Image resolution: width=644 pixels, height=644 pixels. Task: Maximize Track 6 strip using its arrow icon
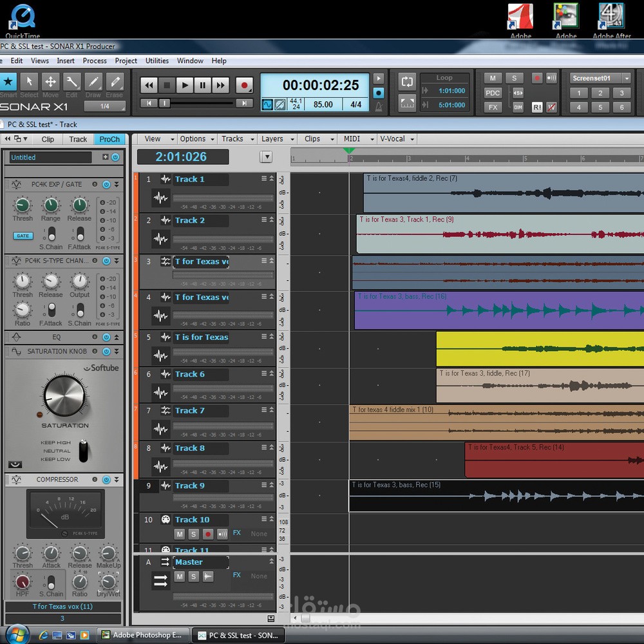(x=272, y=374)
